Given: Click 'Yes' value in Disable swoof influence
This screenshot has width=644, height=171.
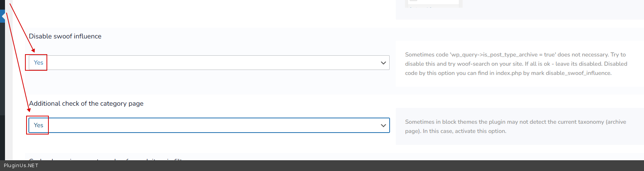Looking at the screenshot, I should pos(38,63).
